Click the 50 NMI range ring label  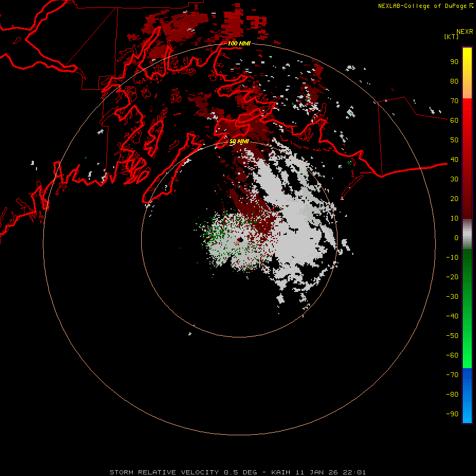239,141
